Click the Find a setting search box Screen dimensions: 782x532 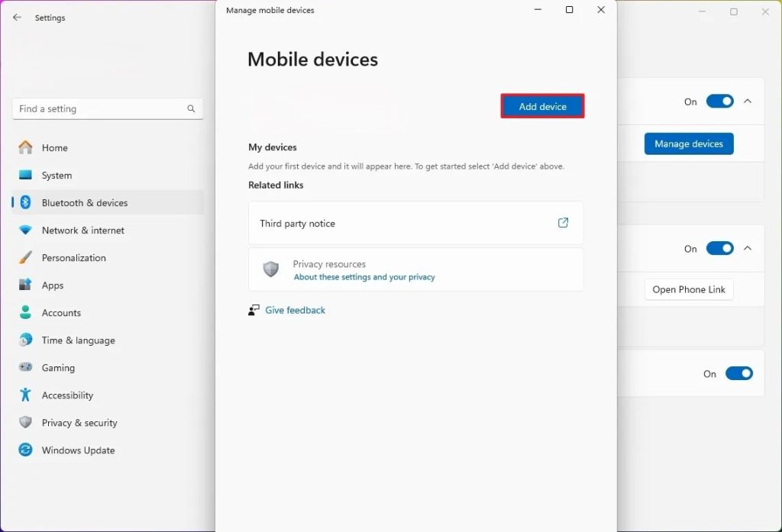pyautogui.click(x=99, y=109)
